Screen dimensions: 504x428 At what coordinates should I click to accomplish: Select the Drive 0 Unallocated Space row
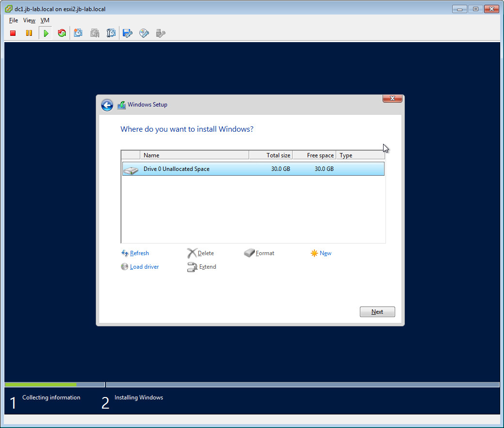[x=253, y=169]
